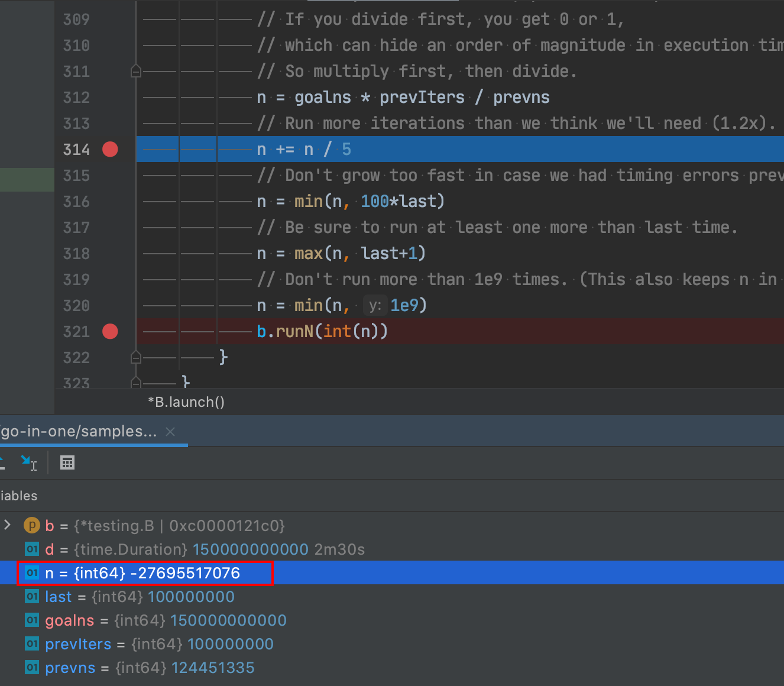Click 'last+1' on line 318

point(389,254)
